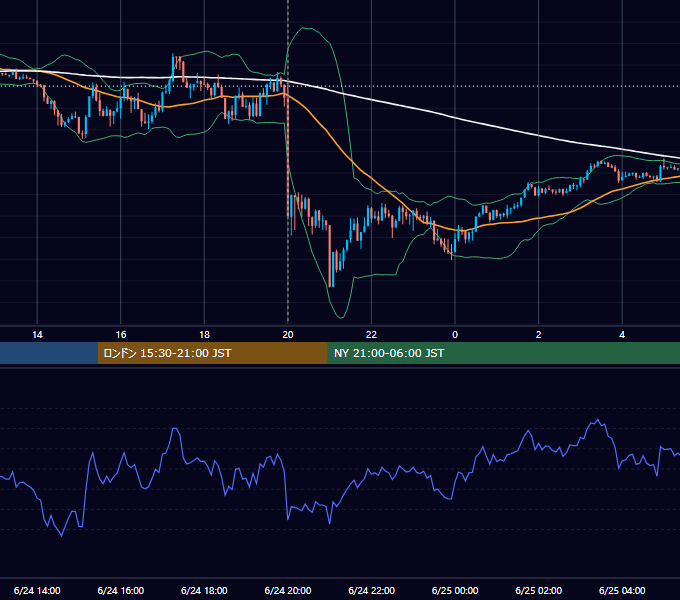
Task: Click the 6/25 04:00 time label
Action: (622, 590)
